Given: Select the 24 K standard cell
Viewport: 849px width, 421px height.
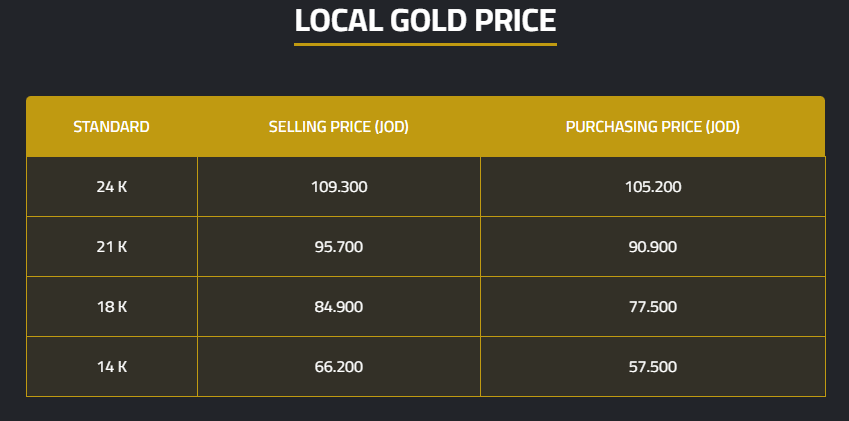Looking at the screenshot, I should (x=112, y=187).
